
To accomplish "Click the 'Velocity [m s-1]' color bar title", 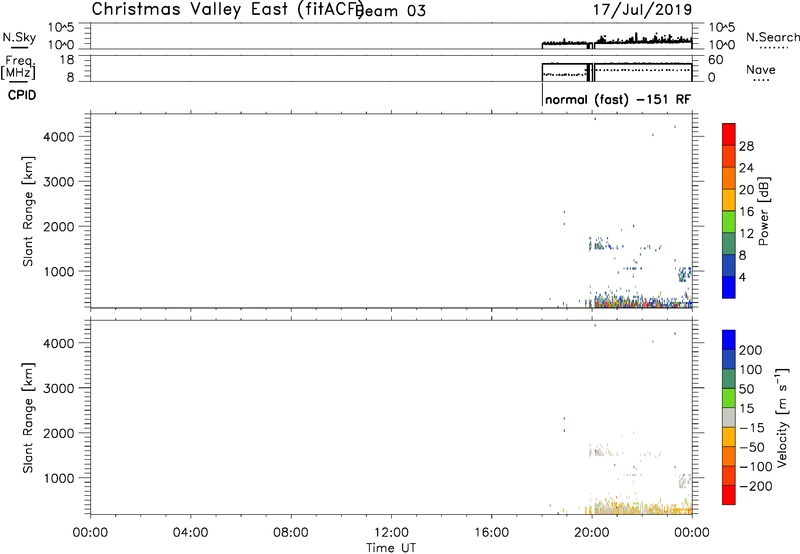I will pos(781,418).
